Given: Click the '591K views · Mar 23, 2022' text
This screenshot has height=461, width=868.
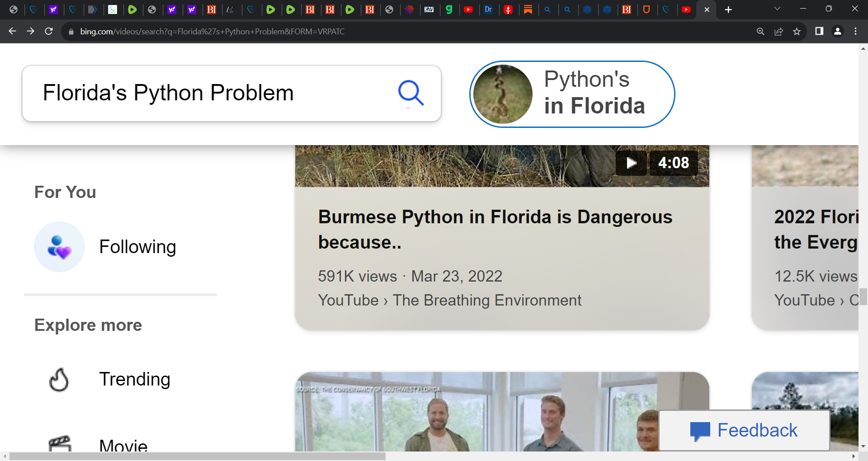Looking at the screenshot, I should pos(410,276).
